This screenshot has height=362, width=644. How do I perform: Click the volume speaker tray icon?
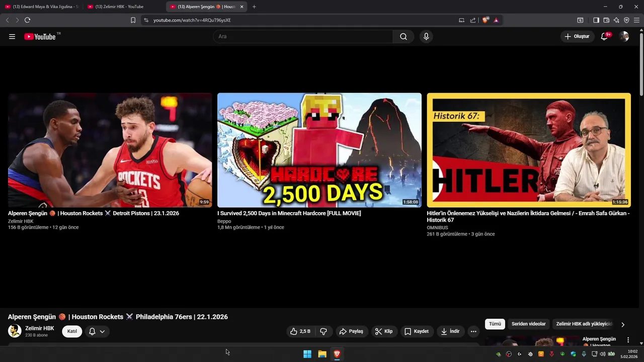pyautogui.click(x=603, y=354)
